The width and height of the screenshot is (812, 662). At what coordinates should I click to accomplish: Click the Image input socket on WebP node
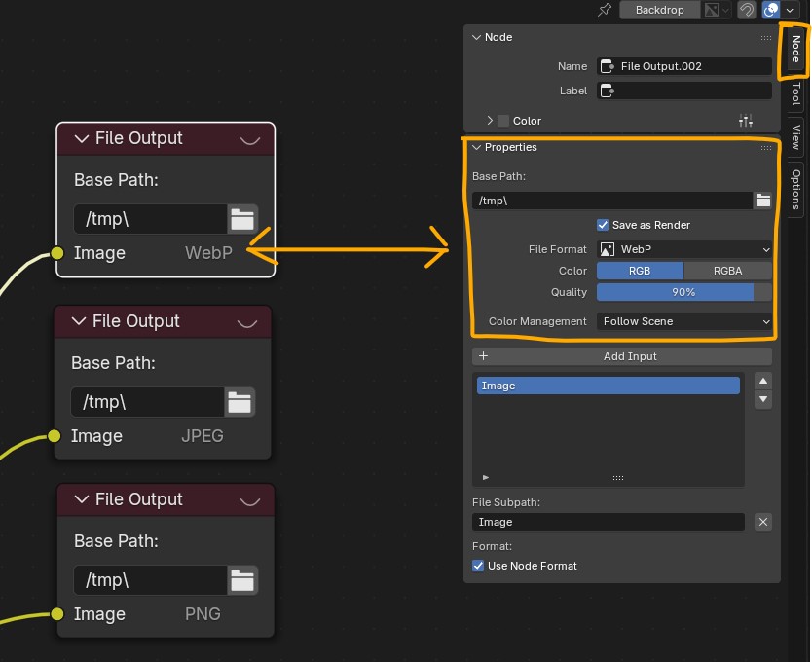pos(57,253)
